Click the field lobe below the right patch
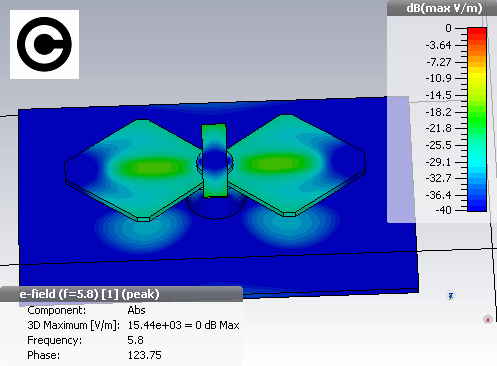Viewport: 497px width, 366px height. tap(292, 227)
